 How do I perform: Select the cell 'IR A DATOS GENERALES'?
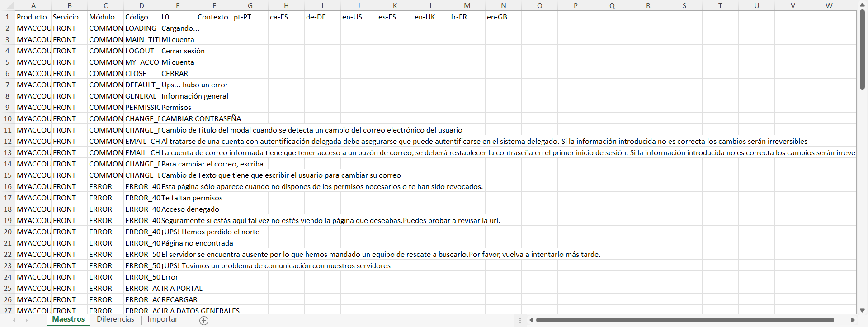[178, 310]
